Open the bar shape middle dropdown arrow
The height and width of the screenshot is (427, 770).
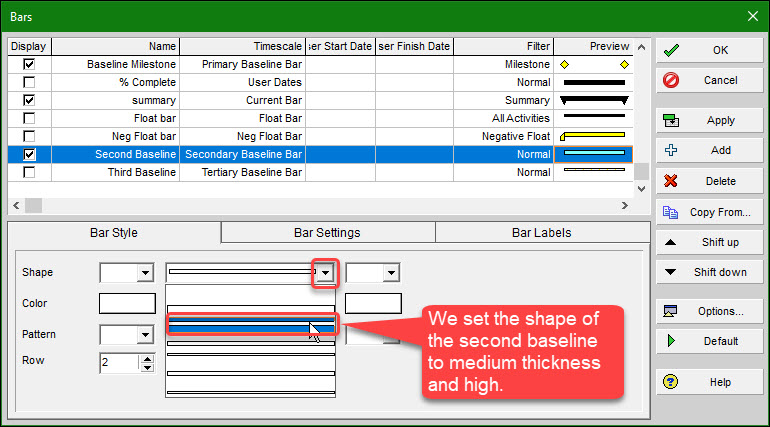pos(324,273)
